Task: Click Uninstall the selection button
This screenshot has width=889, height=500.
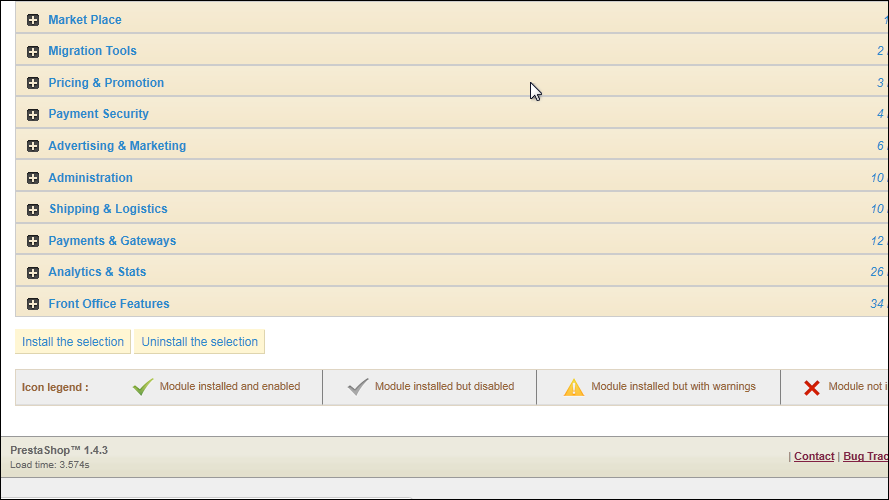Action: coord(200,342)
